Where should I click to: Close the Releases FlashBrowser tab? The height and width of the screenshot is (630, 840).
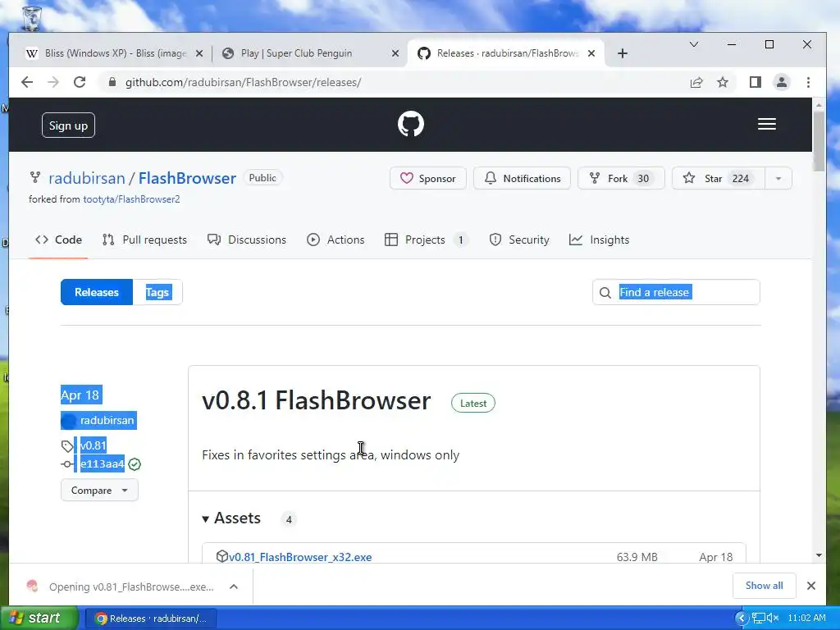click(x=591, y=53)
